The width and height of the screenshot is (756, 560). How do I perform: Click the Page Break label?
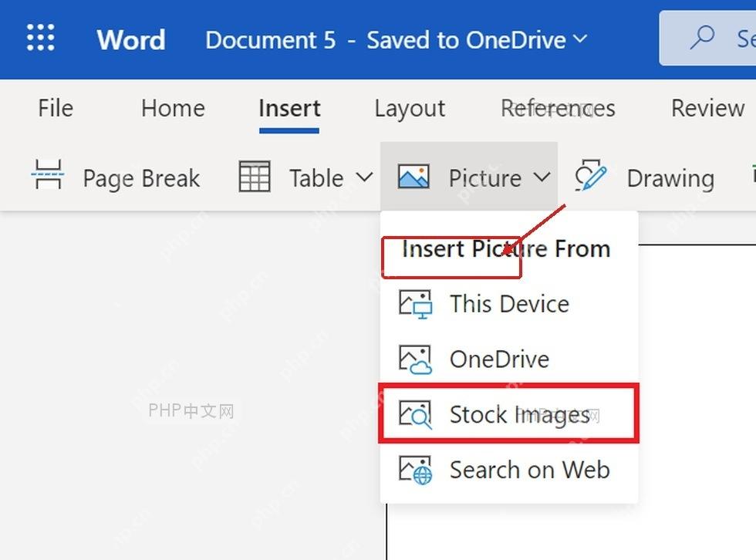point(141,178)
